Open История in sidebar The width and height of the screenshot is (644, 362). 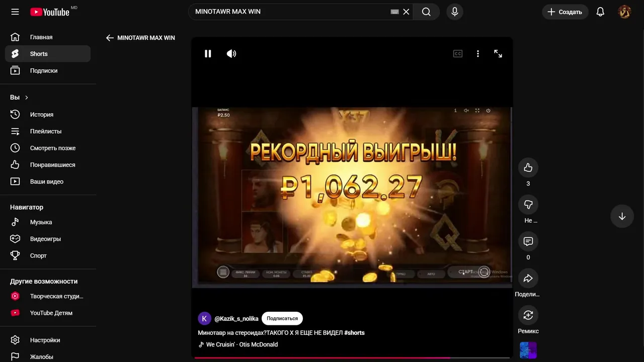point(48,114)
